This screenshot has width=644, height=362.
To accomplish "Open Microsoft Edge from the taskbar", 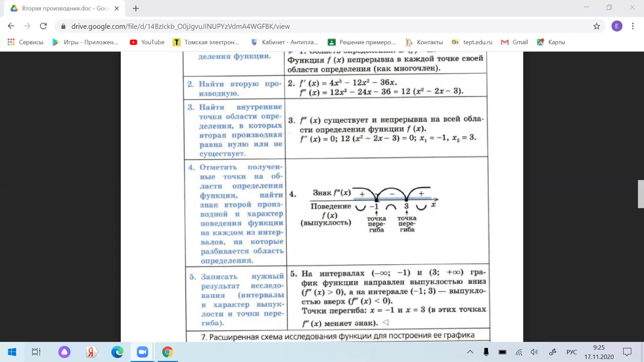I will (117, 352).
